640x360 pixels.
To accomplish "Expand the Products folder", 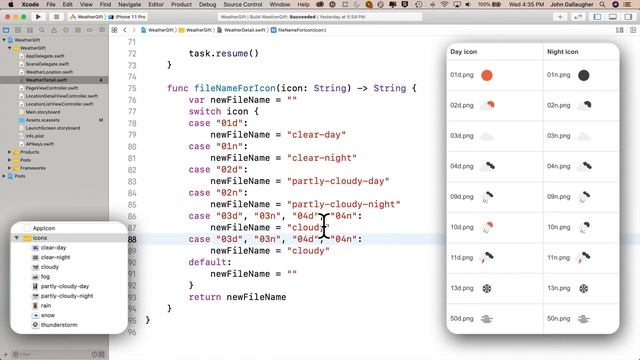I will 10,152.
